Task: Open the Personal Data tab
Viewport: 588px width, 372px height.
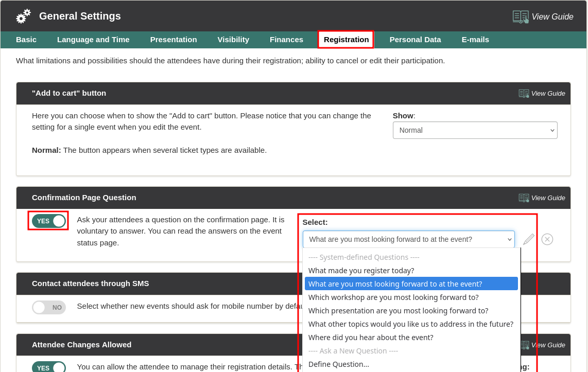Action: [415, 40]
